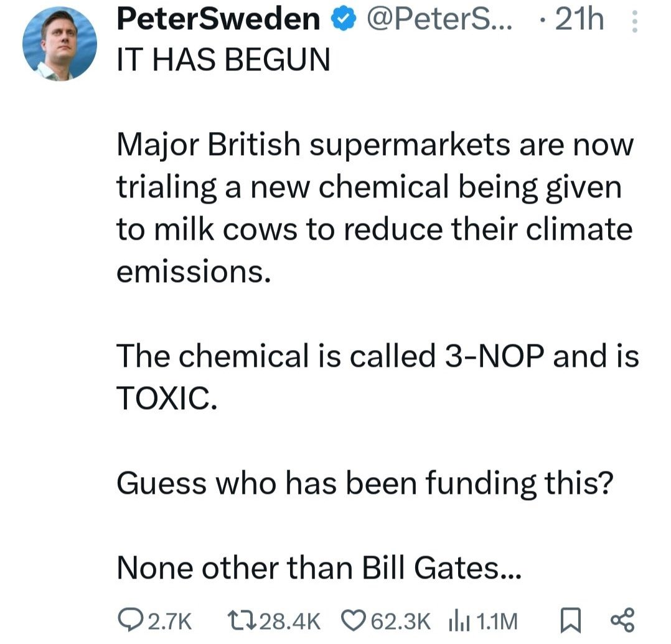Open the three-dot more options menu
Screen dimensions: 671x644
click(x=635, y=22)
